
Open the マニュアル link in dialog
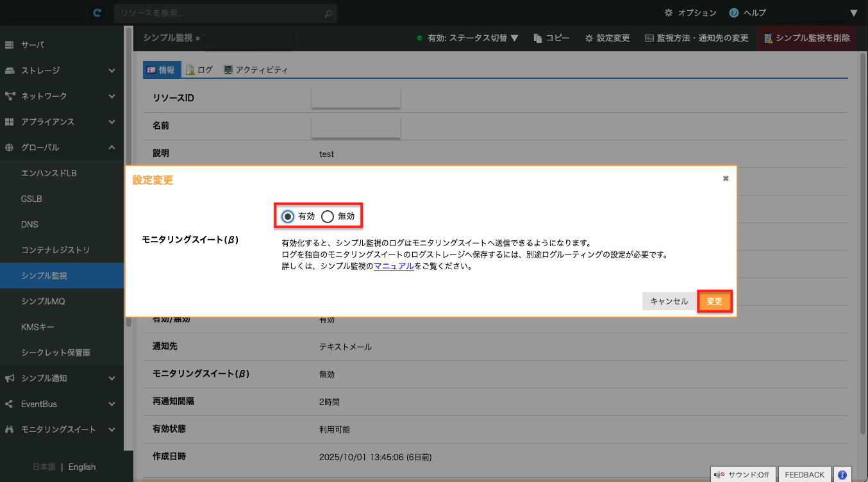tap(394, 266)
